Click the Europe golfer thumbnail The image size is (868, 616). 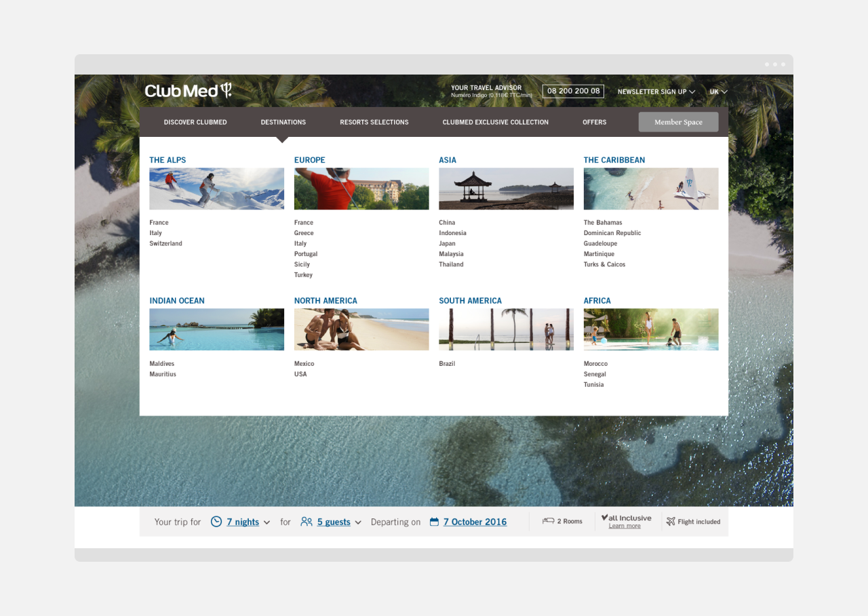pos(361,188)
